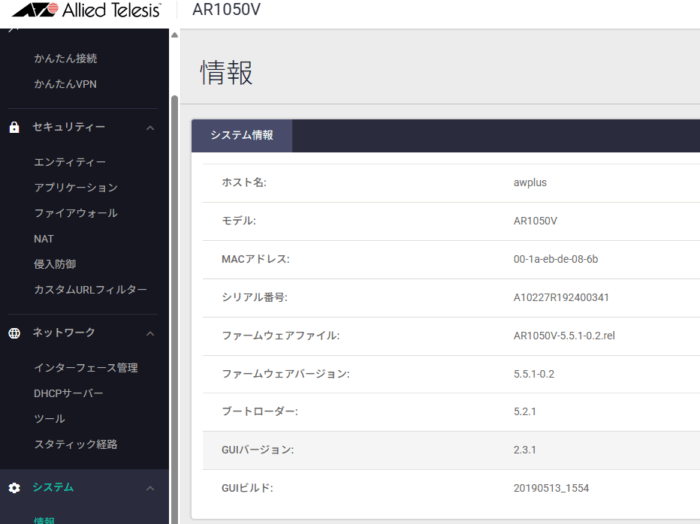
Task: Go to DHCPサーバー settings
Action: coord(68,393)
